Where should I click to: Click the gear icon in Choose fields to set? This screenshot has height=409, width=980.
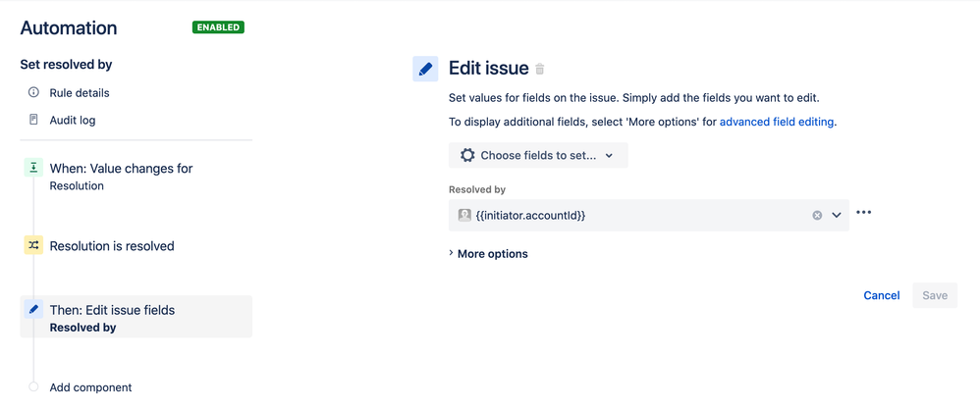467,155
